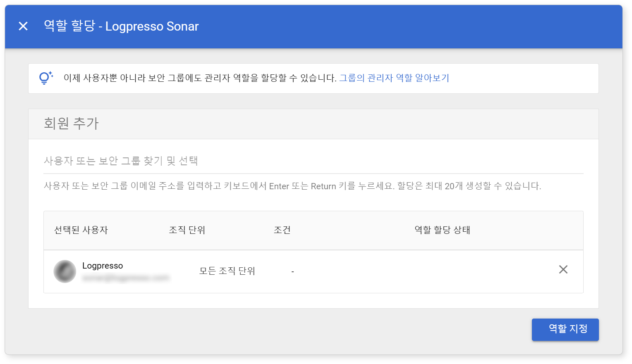The width and height of the screenshot is (632, 364).
Task: Select the Logpresso user name text
Action: 103,266
